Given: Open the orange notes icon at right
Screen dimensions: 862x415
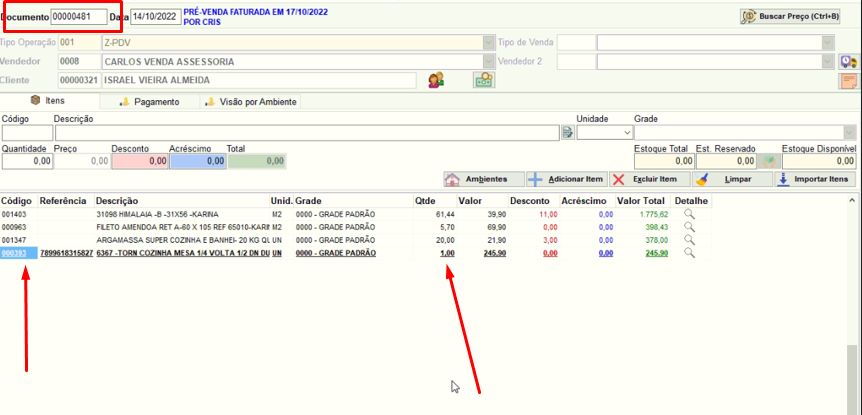Looking at the screenshot, I should 848,81.
